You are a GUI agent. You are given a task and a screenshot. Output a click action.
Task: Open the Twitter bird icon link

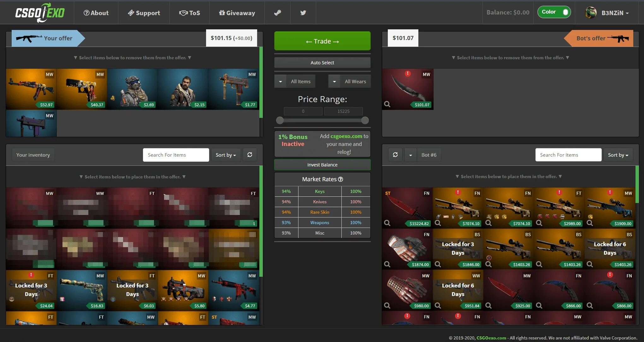(303, 13)
